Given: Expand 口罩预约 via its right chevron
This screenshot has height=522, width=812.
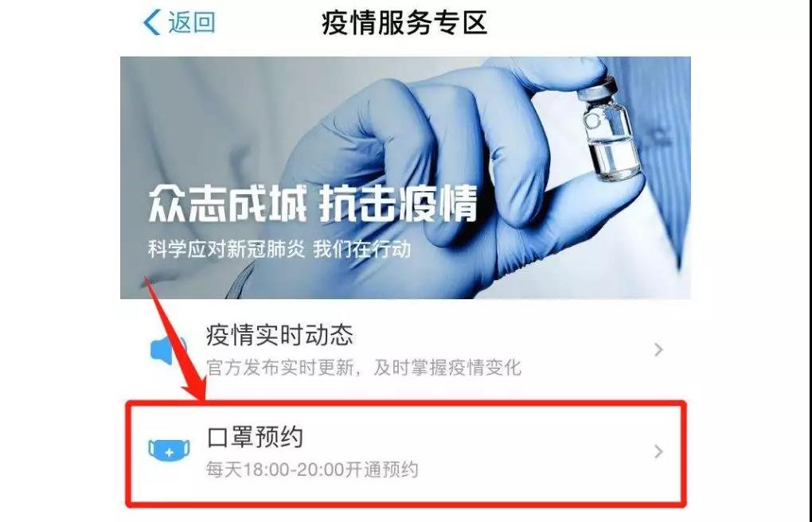Looking at the screenshot, I should (658, 451).
